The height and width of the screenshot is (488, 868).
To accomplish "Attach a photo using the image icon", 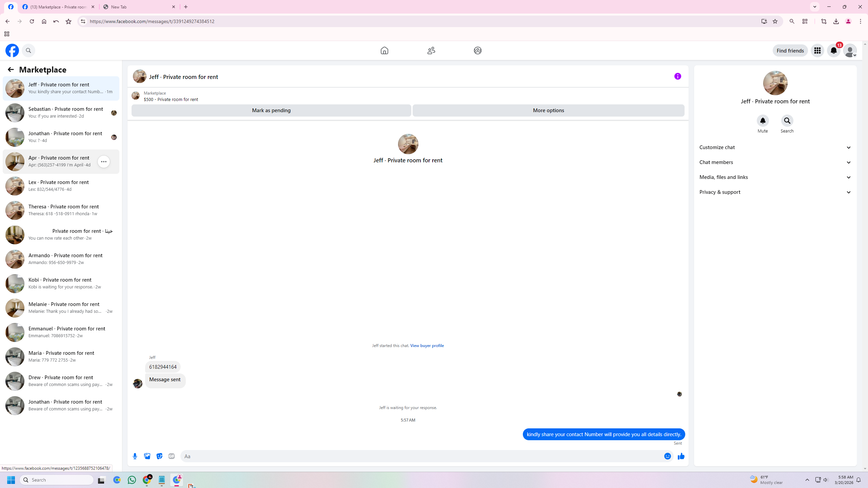I will coord(147,456).
